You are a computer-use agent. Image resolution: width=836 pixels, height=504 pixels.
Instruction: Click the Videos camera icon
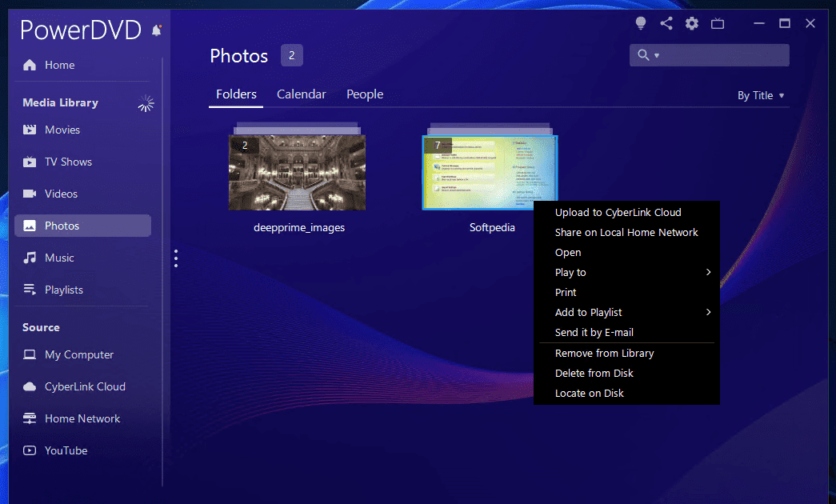pos(30,194)
